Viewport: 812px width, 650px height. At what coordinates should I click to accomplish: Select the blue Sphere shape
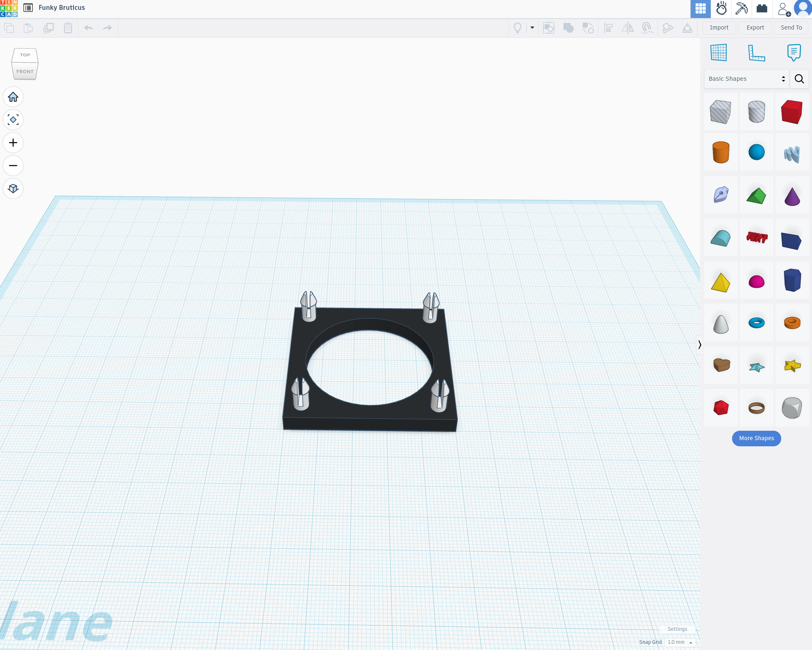[756, 152]
